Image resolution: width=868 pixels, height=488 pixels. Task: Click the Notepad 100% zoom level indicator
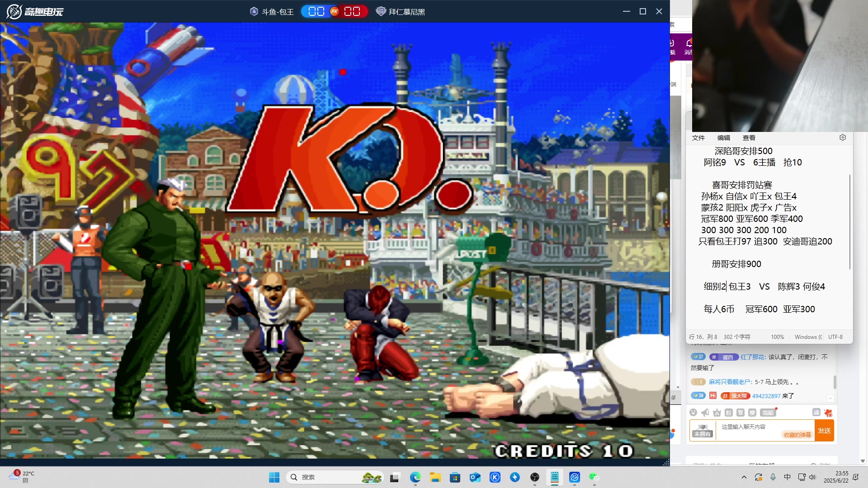tap(778, 337)
